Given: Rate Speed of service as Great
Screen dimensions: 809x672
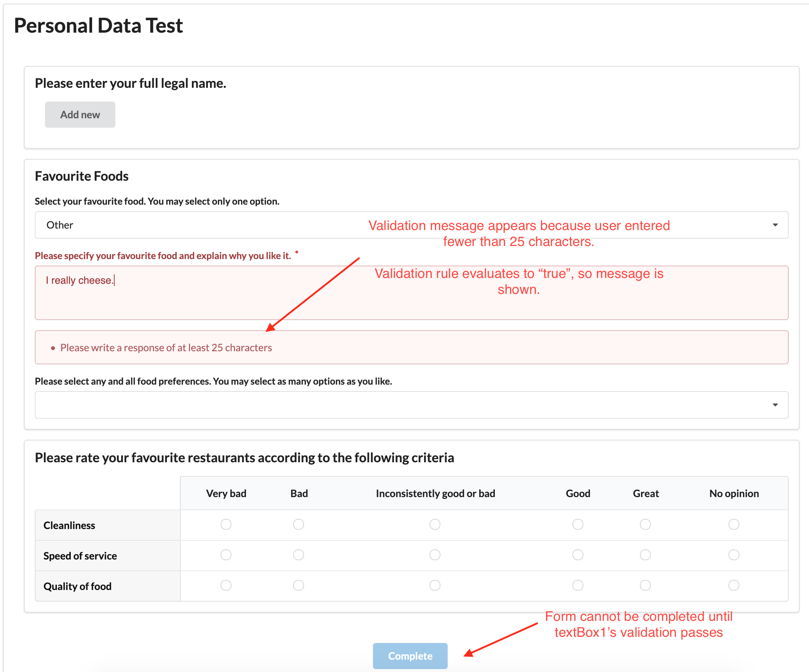Looking at the screenshot, I should point(645,554).
